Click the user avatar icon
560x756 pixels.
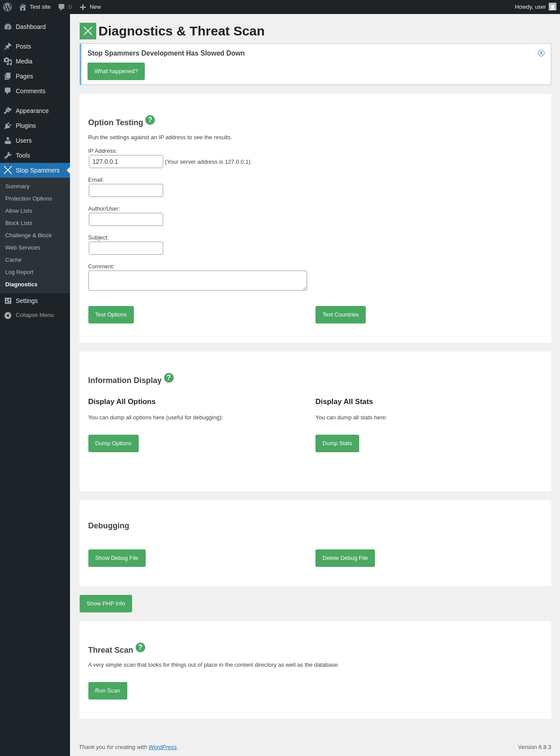(553, 7)
